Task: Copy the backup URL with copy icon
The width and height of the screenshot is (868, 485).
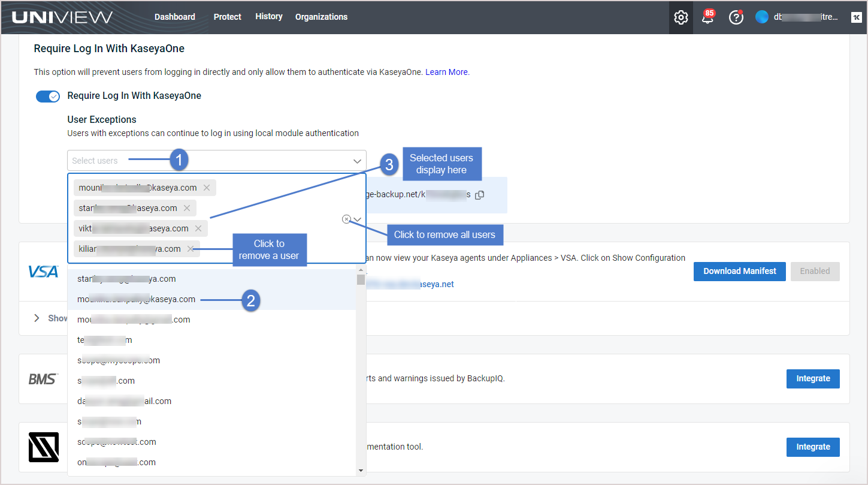Action: point(479,195)
